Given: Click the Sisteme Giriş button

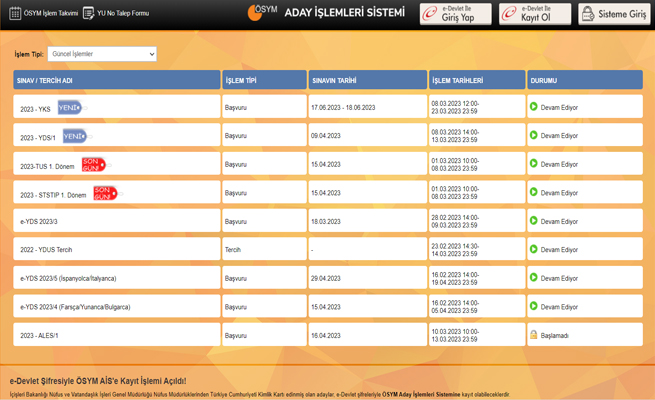Looking at the screenshot, I should tap(614, 14).
